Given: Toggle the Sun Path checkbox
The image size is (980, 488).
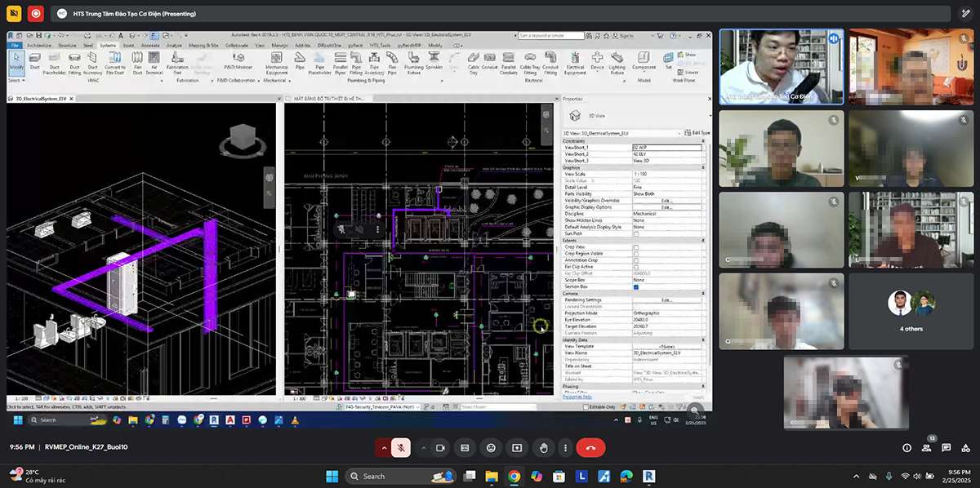Looking at the screenshot, I should pyautogui.click(x=636, y=234).
